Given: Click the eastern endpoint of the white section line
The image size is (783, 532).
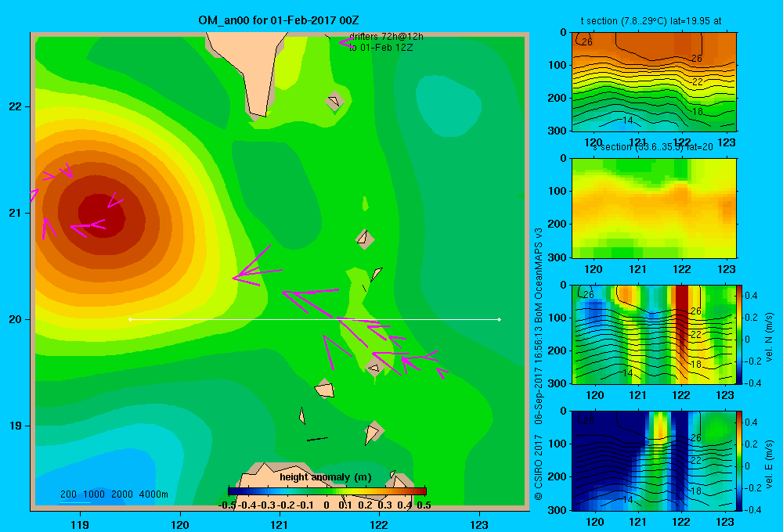Looking at the screenshot, I should click(499, 319).
